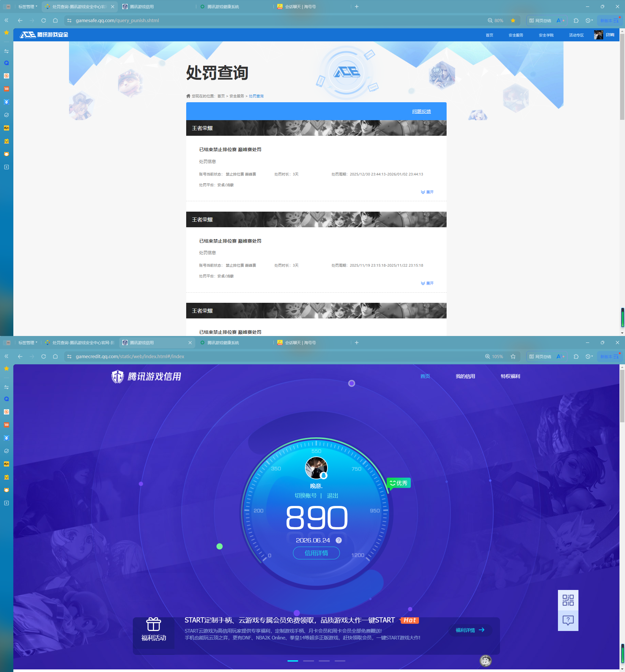Image resolution: width=625 pixels, height=672 pixels.
Task: Click the Sogou icon in top window sidebar
Action: (7, 76)
